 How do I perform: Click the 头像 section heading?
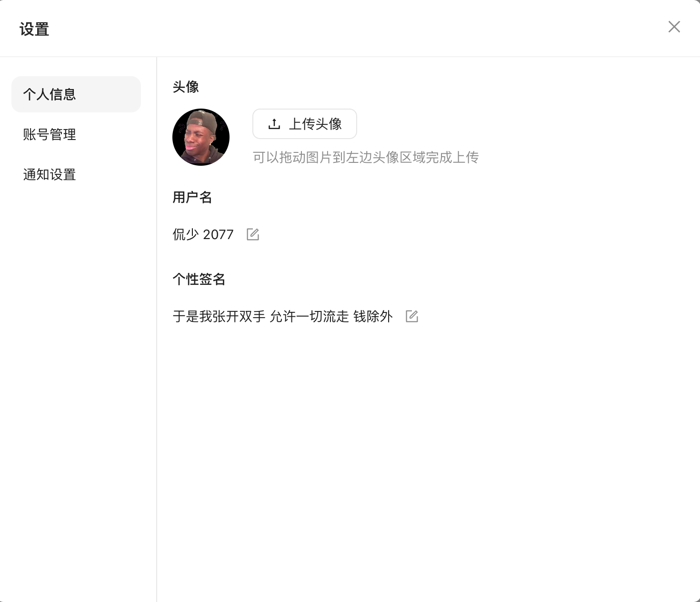186,87
